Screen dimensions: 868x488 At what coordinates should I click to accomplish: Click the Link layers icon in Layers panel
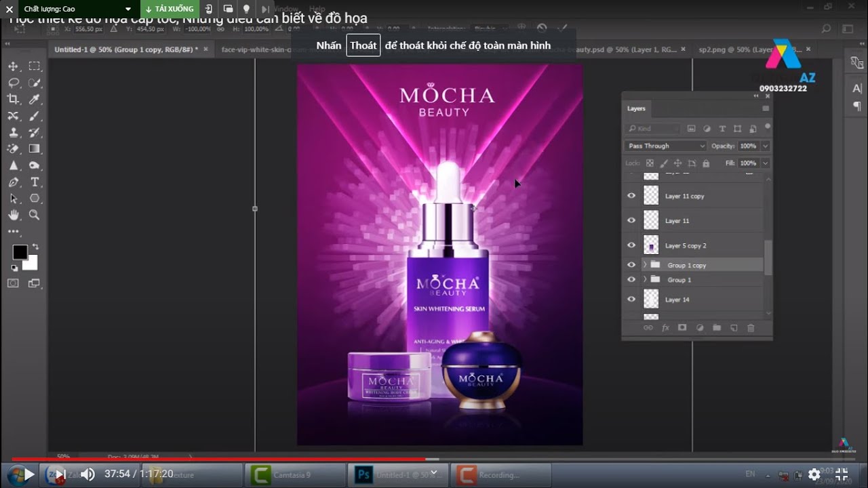[x=648, y=327]
